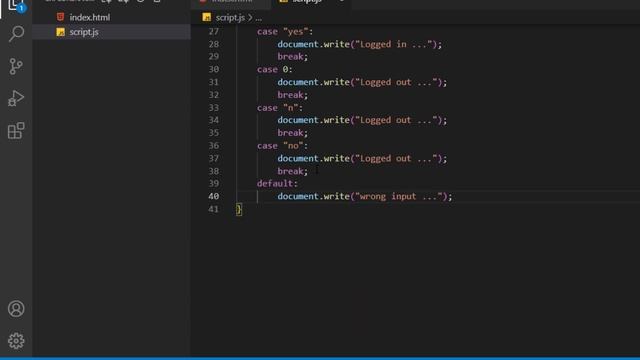Image resolution: width=640 pixels, height=360 pixels.
Task: Click line number 30 in the gutter
Action: pyautogui.click(x=213, y=69)
